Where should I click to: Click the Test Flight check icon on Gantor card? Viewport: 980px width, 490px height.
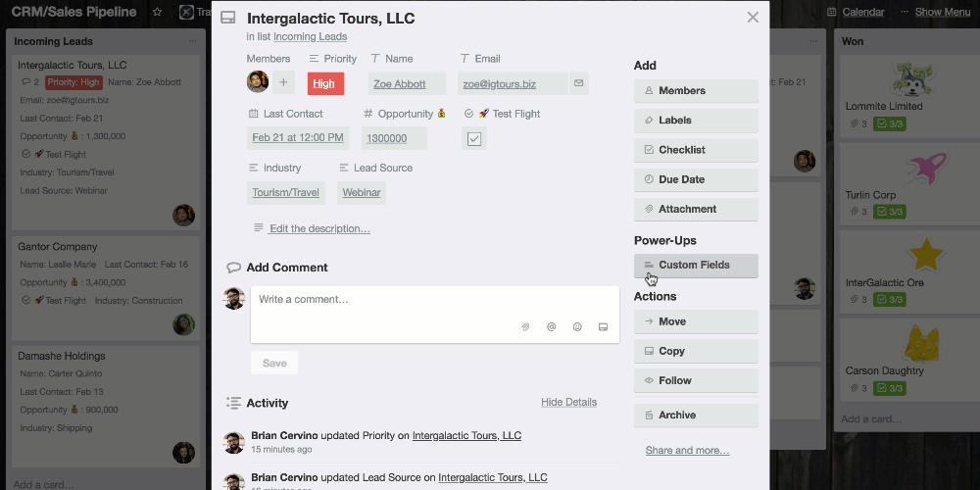pyautogui.click(x=25, y=301)
